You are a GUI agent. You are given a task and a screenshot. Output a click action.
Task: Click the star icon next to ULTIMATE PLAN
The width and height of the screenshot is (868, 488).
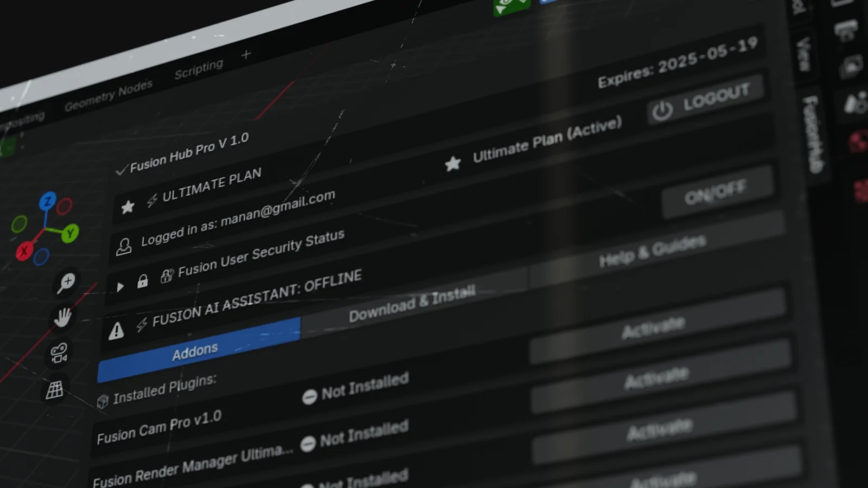127,207
